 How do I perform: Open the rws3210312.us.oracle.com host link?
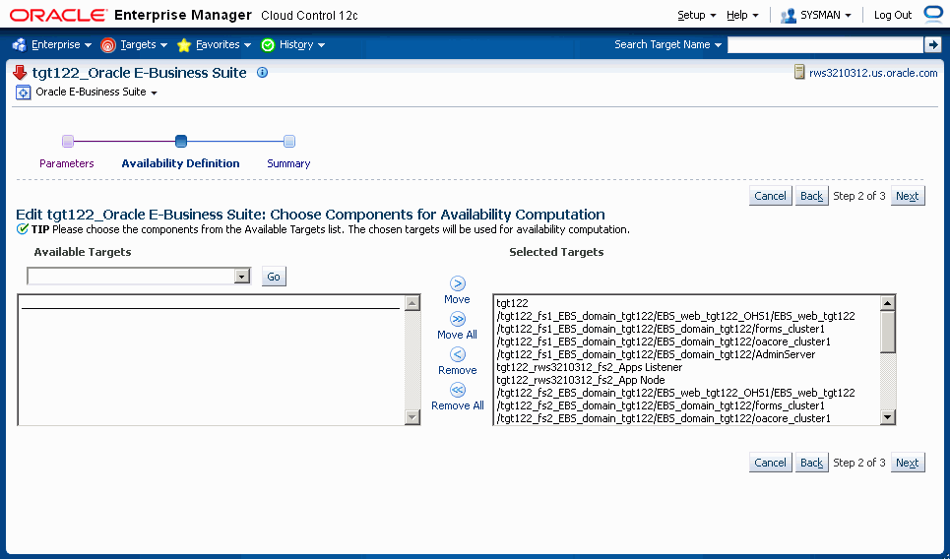[873, 73]
